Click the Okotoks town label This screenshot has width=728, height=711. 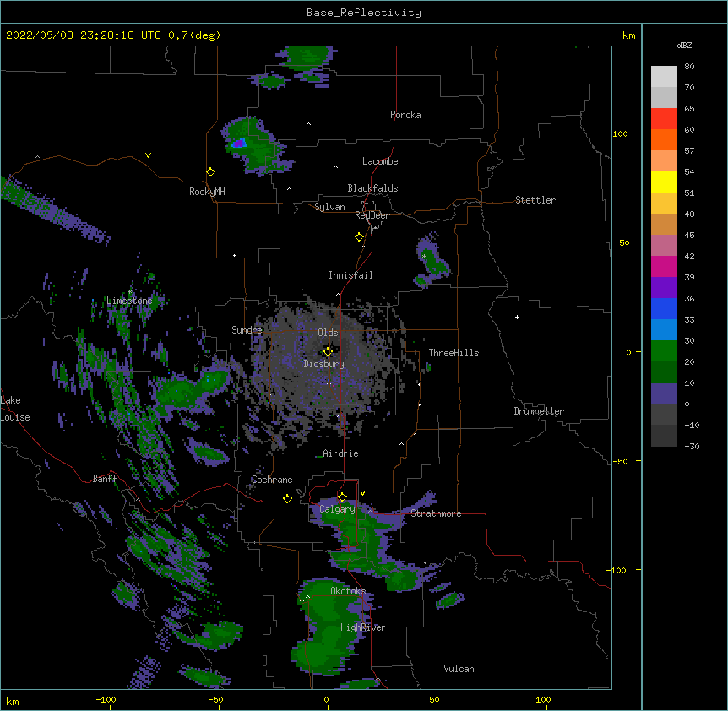(348, 591)
